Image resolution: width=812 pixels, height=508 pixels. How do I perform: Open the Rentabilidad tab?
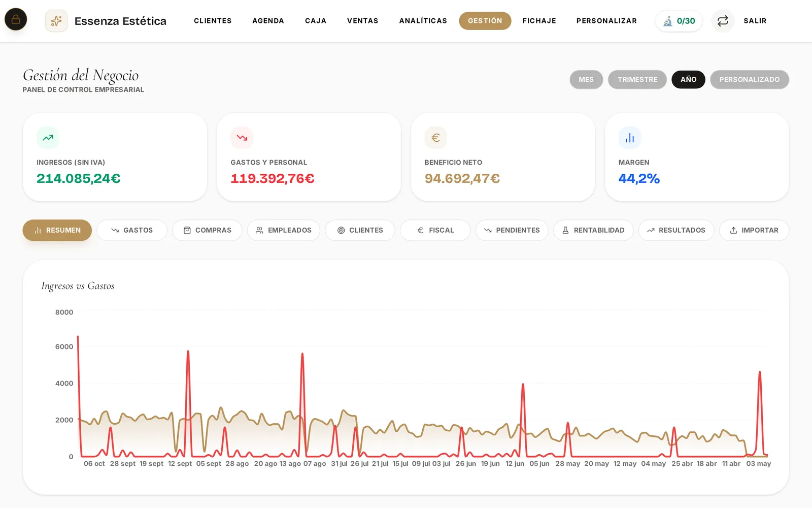tap(593, 230)
